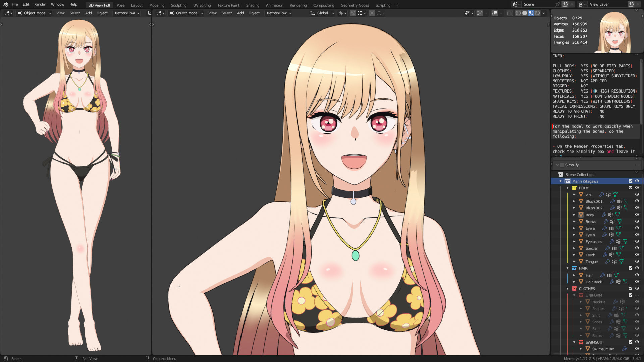Toggle the SWIMSUIT collection checkbox
The image size is (644, 362).
click(x=631, y=342)
